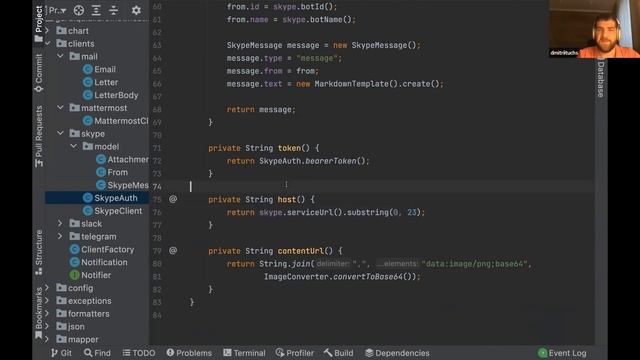
Task: Click the gutter @ icon beside contentUrl()
Action: 173,250
